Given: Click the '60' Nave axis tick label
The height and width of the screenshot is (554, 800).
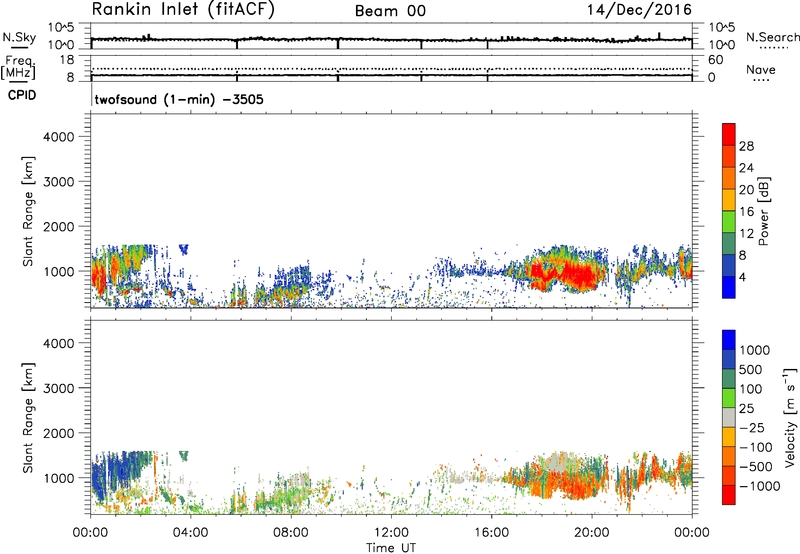Looking at the screenshot, I should pyautogui.click(x=716, y=60).
